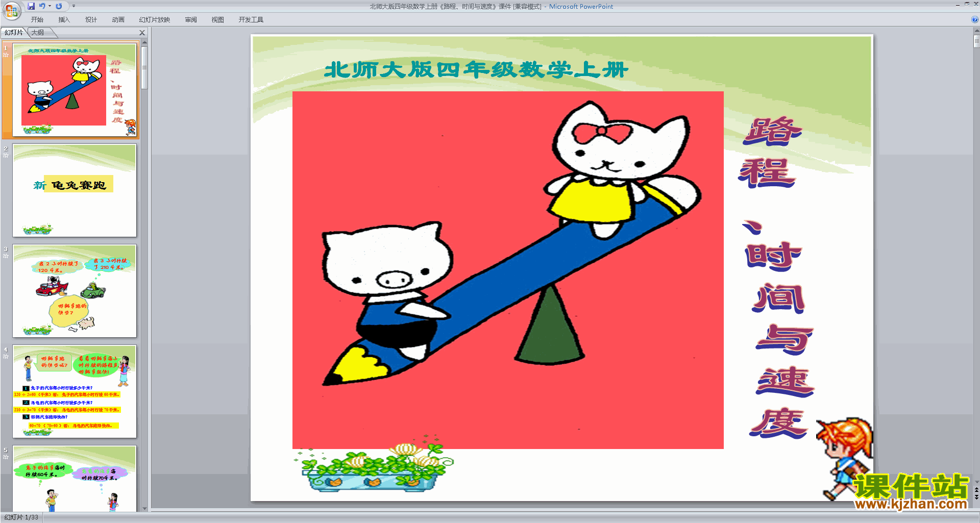Screen dimensions: 980x523
Task: Open the Office button menu
Action: (11, 10)
